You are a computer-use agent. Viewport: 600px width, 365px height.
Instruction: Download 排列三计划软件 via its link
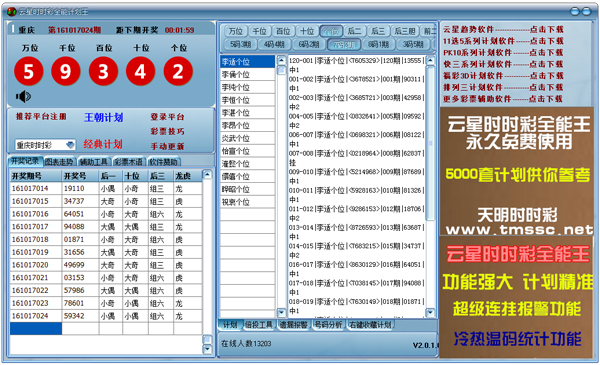[x=546, y=87]
